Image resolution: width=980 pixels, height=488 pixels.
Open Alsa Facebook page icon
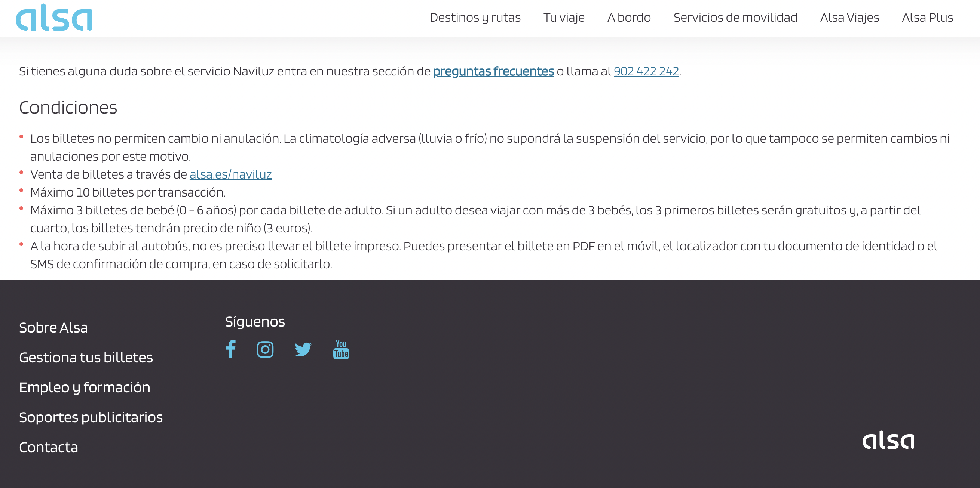coord(230,349)
